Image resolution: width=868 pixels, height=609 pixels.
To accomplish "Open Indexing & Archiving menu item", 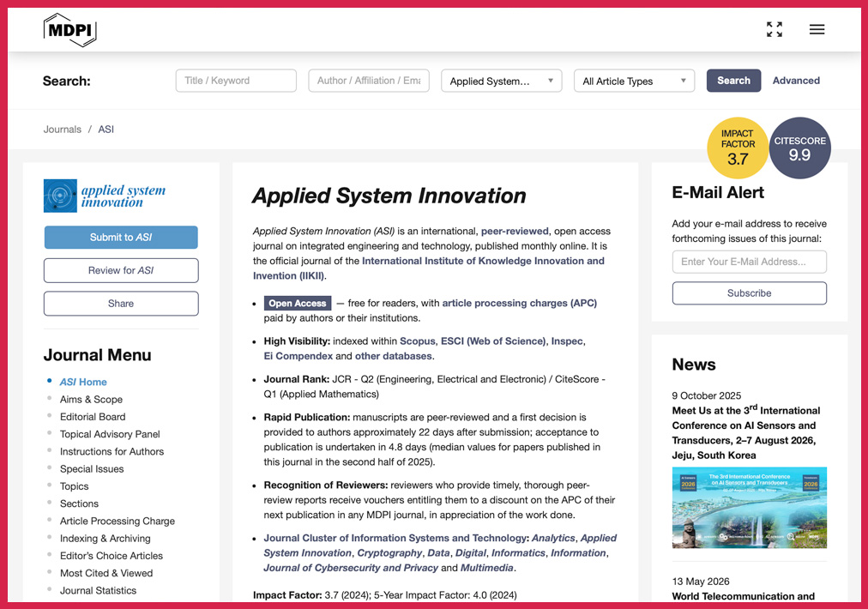I will [x=105, y=539].
